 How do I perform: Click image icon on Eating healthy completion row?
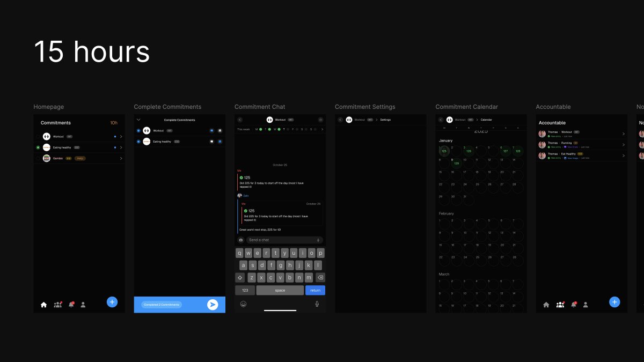219,142
